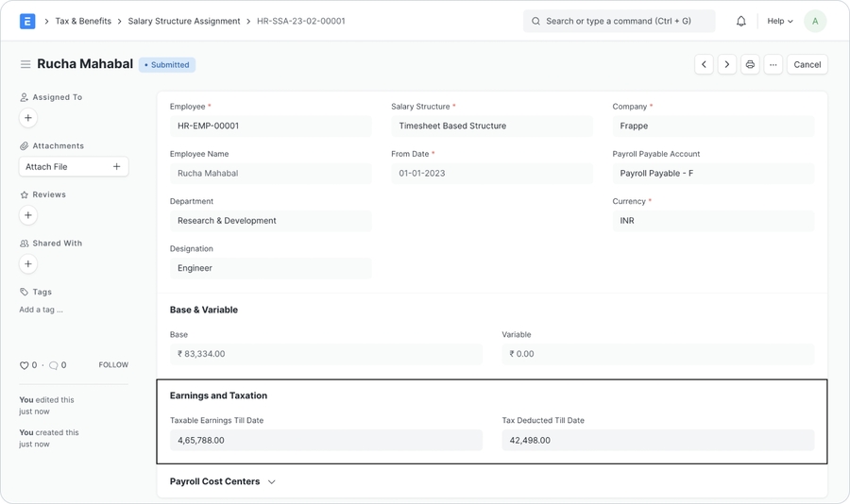
Task: Print this document using the printer icon
Action: tap(750, 64)
